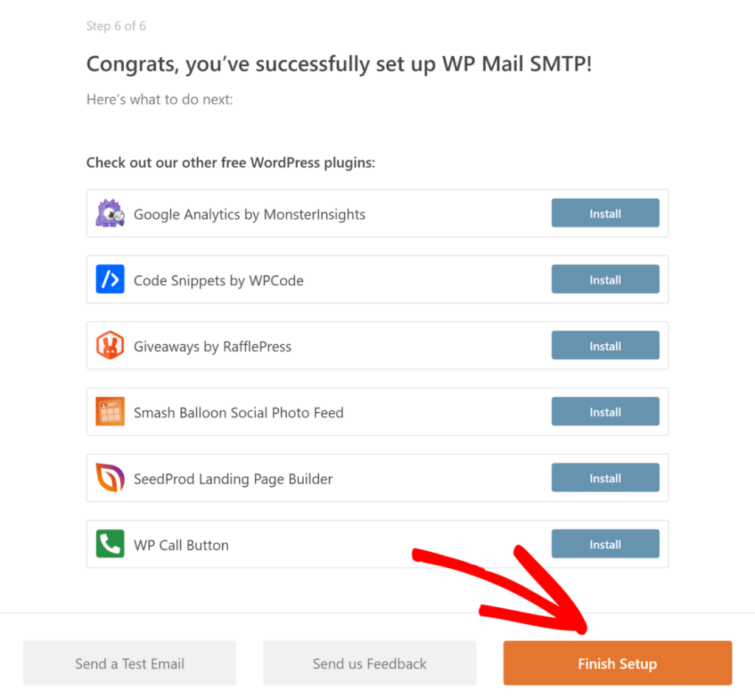Click the WPCode code snippets icon
The image size is (755, 700).
click(110, 279)
